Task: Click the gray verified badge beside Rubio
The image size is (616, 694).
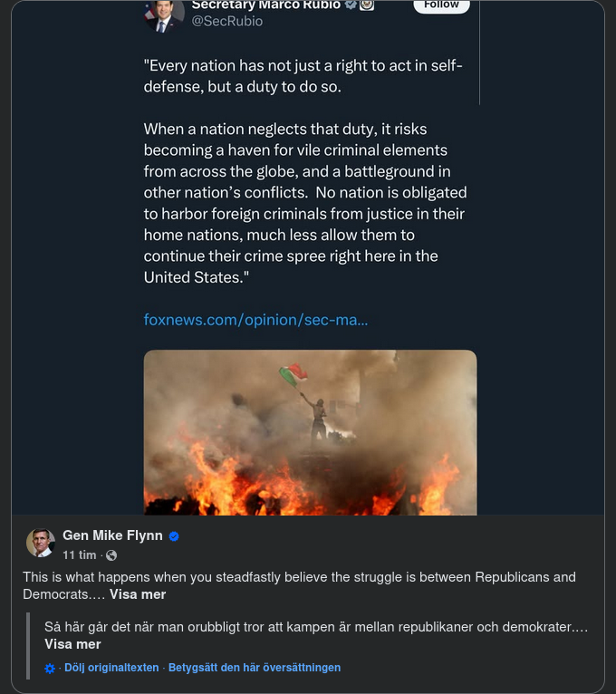Action: pyautogui.click(x=350, y=5)
